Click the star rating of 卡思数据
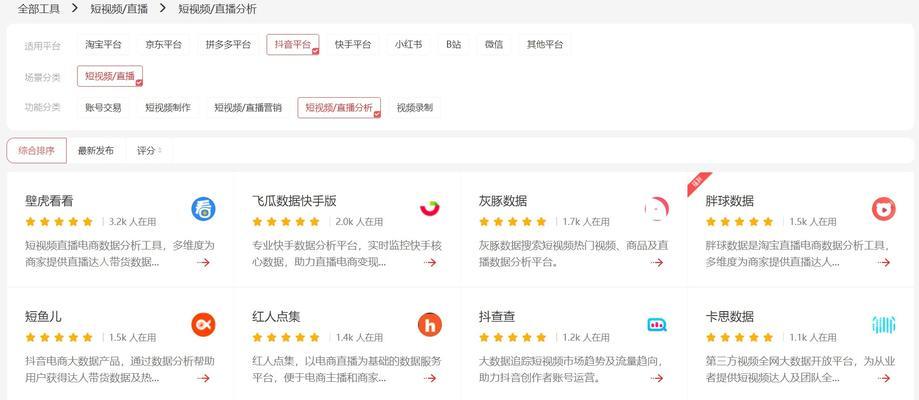 (x=740, y=337)
